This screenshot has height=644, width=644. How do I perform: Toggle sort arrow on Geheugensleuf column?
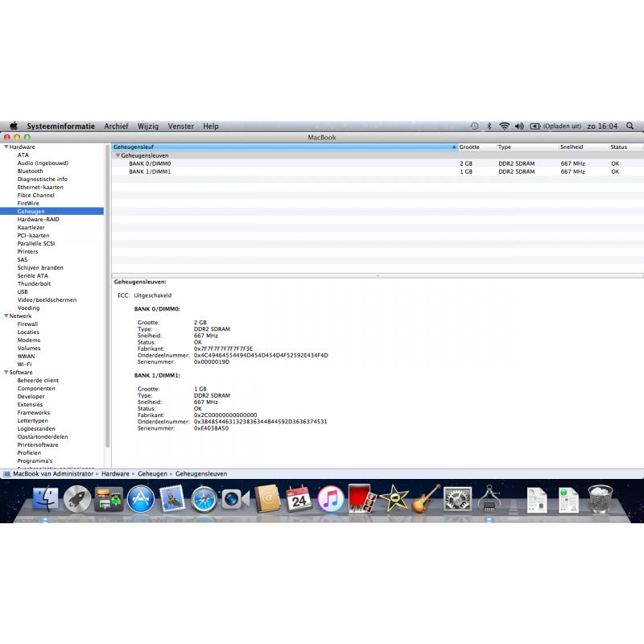[x=454, y=147]
